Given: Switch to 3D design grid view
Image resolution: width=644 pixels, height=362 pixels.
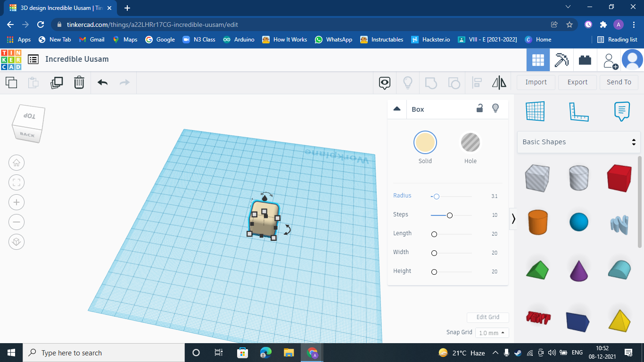Looking at the screenshot, I should [x=538, y=60].
